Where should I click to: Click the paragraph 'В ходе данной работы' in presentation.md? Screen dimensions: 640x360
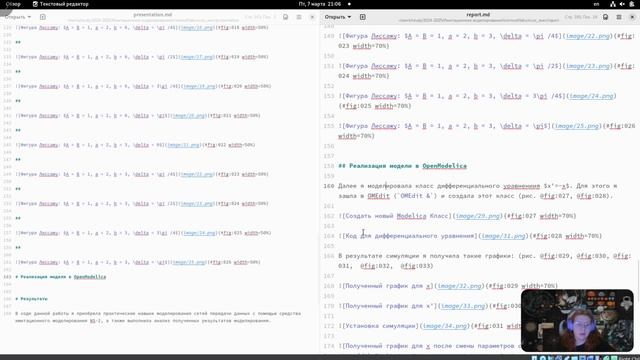click(x=158, y=317)
